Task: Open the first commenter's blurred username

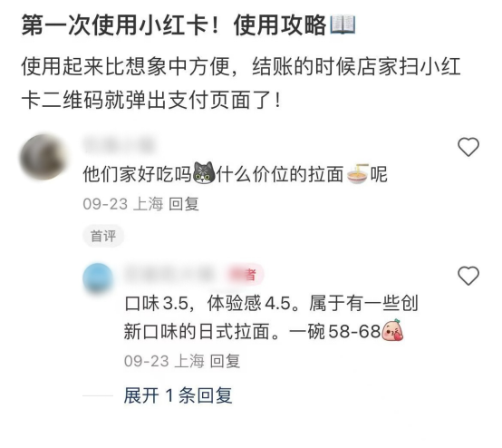Action: [x=119, y=144]
